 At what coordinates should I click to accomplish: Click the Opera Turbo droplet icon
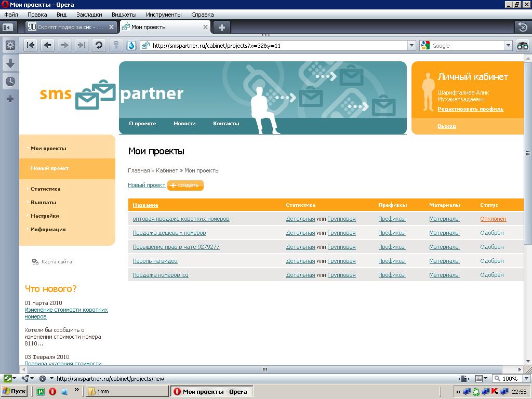point(131,45)
